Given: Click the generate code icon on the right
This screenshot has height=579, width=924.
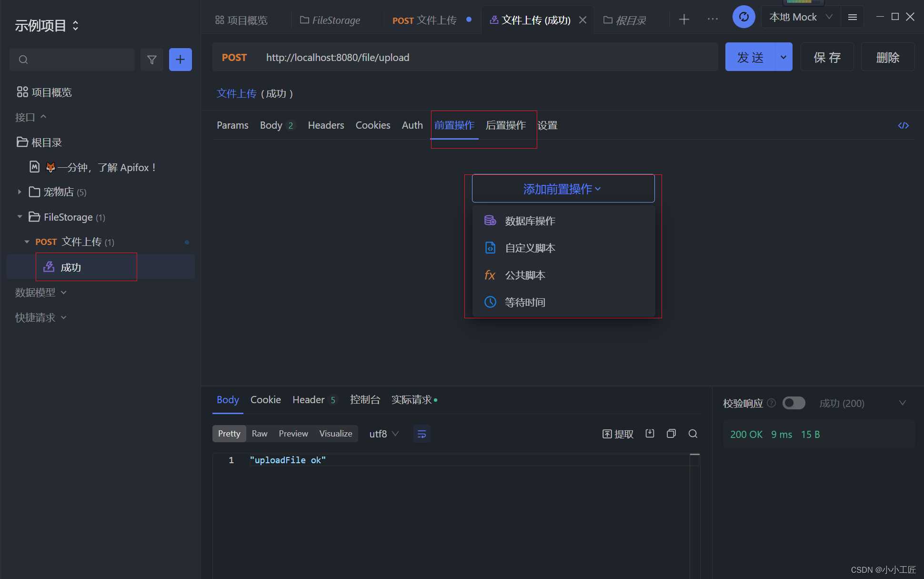Looking at the screenshot, I should (903, 125).
